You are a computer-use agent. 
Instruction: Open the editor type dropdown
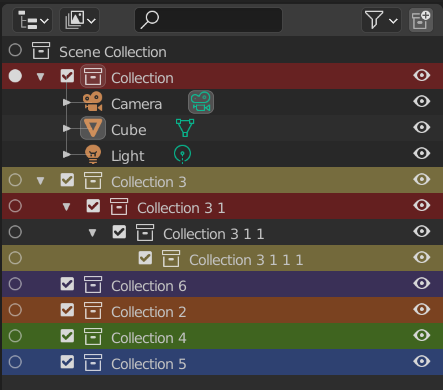[32, 20]
